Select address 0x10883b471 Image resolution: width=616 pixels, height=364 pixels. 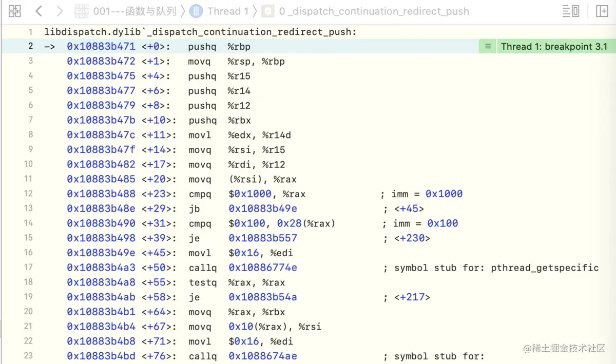click(101, 46)
